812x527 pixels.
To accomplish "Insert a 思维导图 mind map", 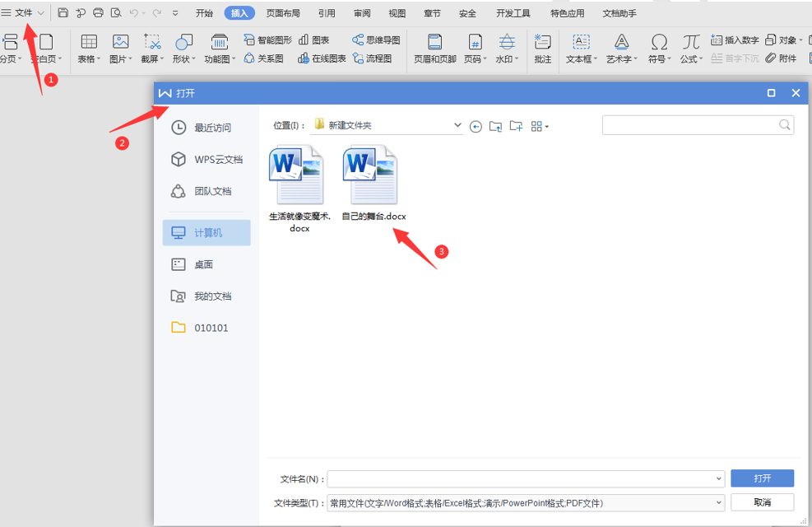I will point(376,40).
